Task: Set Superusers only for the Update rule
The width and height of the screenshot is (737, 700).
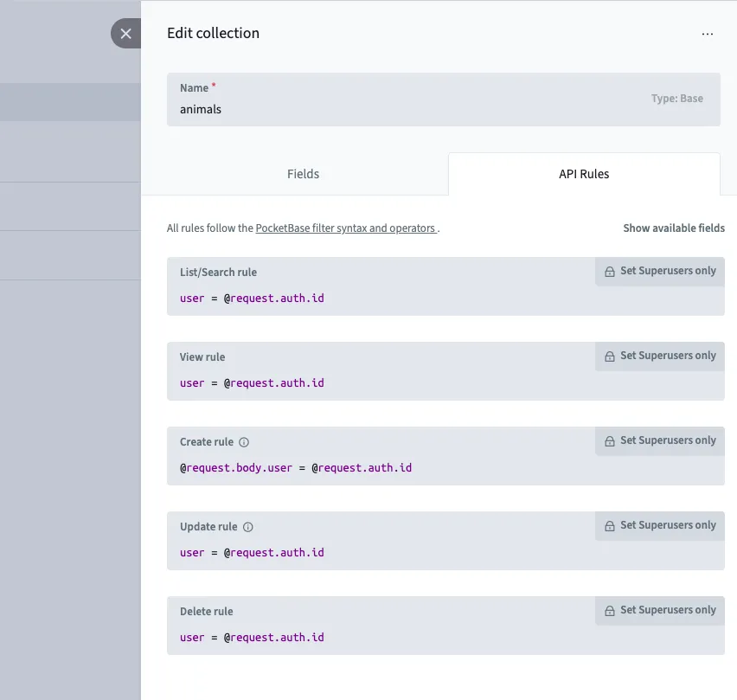Action: click(666, 524)
